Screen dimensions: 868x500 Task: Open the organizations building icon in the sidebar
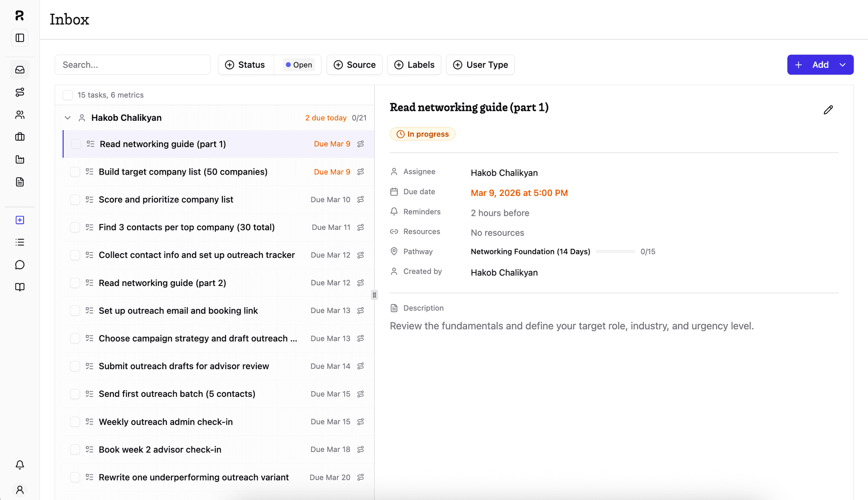click(x=19, y=159)
